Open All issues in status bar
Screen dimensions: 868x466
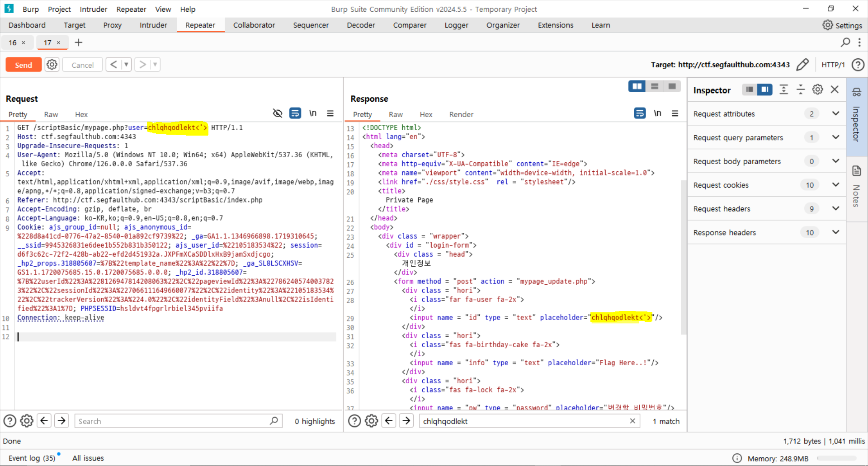[88, 458]
